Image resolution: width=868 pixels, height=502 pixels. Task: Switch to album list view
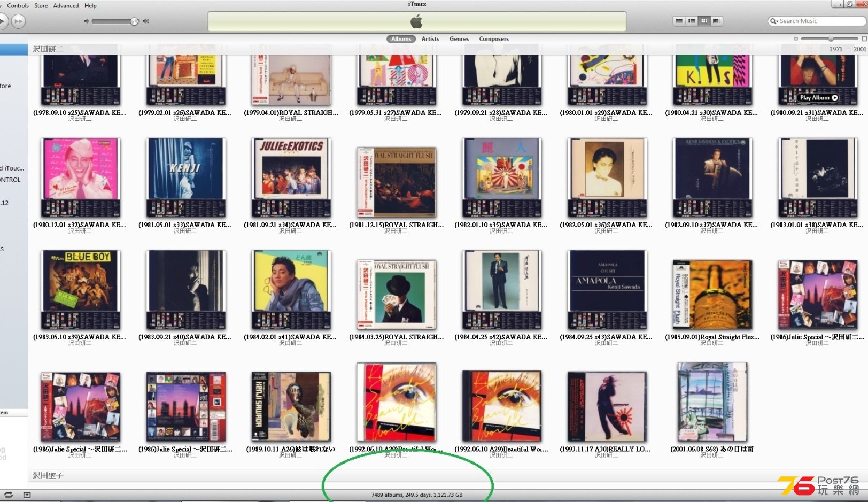pyautogui.click(x=692, y=21)
